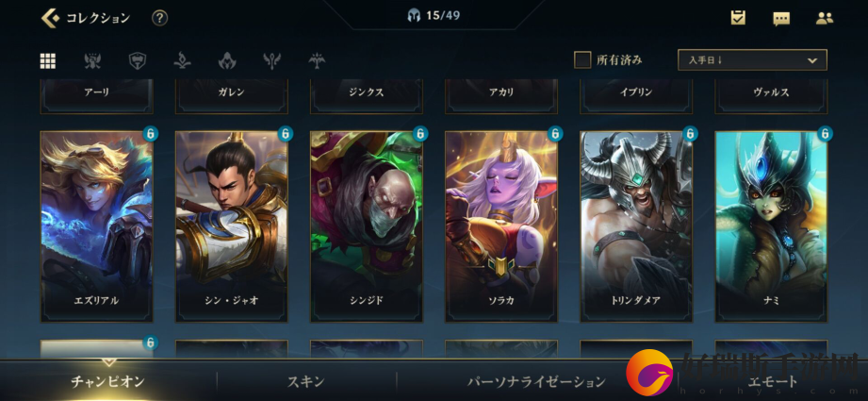Filter champions by the fighter role icon

pyautogui.click(x=92, y=61)
